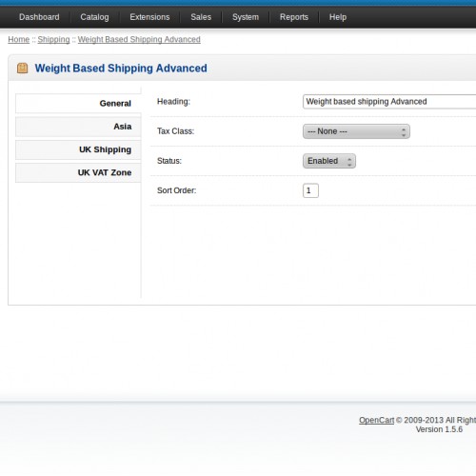
Task: Focus the Heading text field
Action: pos(389,102)
